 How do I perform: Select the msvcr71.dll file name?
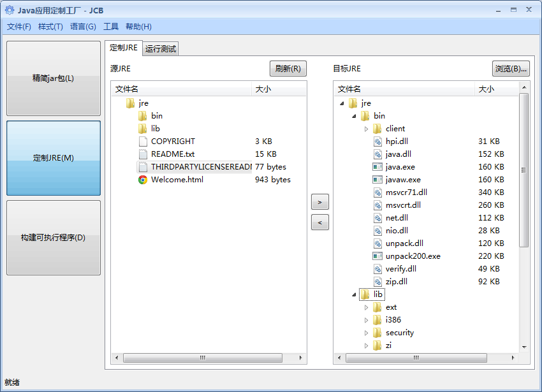pyautogui.click(x=406, y=192)
